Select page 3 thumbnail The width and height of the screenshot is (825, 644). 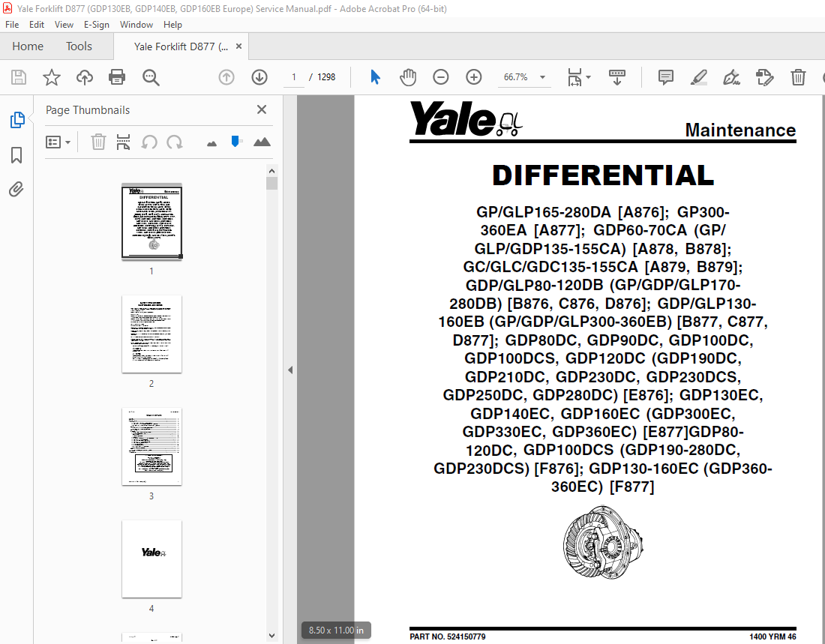151,447
